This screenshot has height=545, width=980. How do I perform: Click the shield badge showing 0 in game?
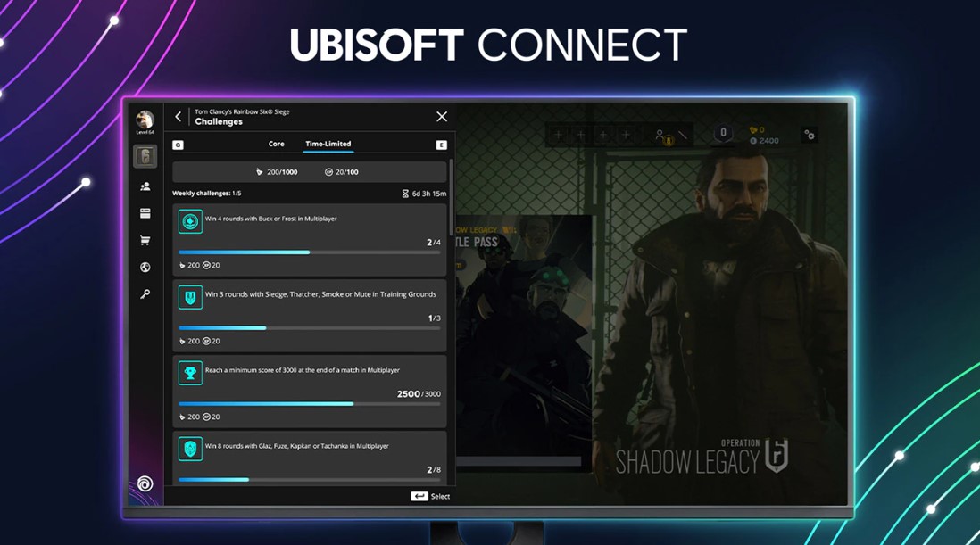click(723, 133)
